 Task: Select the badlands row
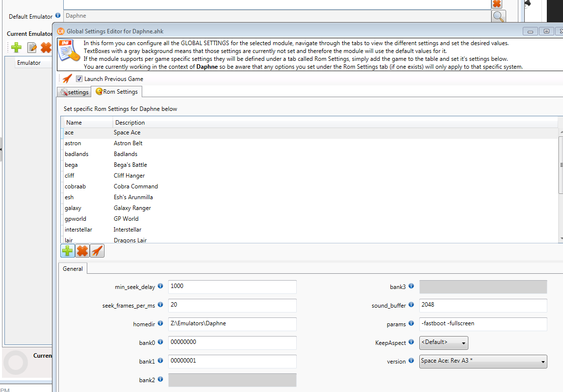pyautogui.click(x=310, y=154)
